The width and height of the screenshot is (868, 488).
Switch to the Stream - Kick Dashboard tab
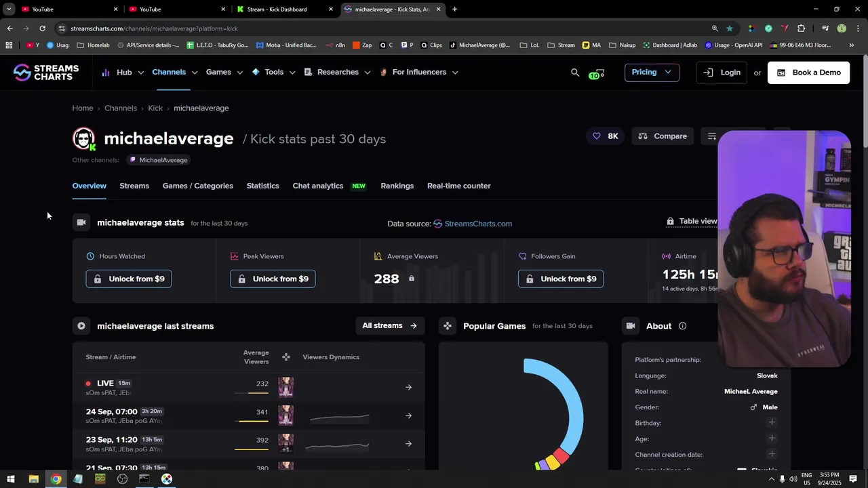tap(283, 9)
